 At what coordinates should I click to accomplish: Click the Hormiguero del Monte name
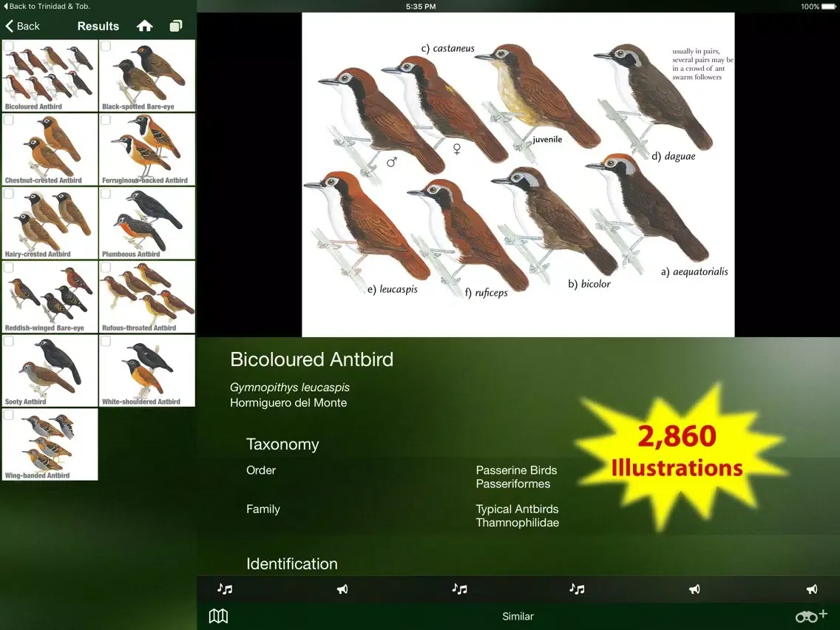pos(288,403)
